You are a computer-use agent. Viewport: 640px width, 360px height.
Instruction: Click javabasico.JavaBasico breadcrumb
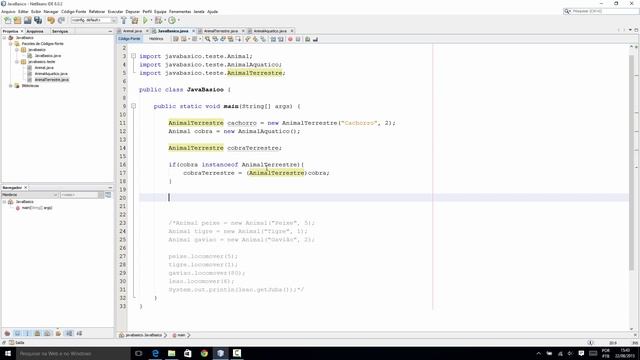point(143,335)
